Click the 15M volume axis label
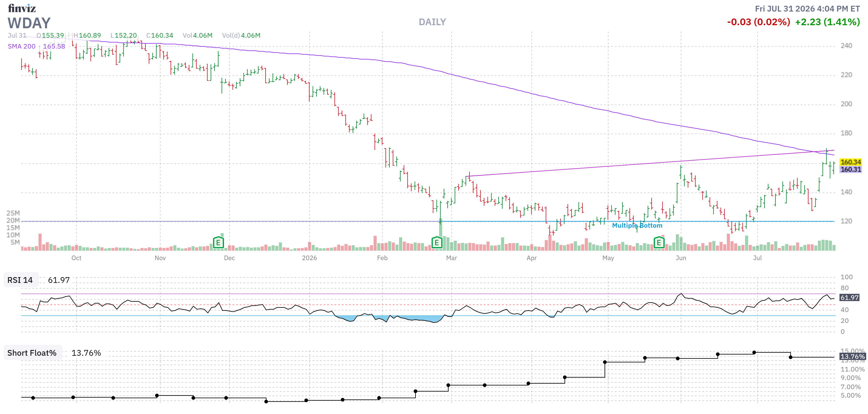Screen dimensions: 868x414 [13, 227]
